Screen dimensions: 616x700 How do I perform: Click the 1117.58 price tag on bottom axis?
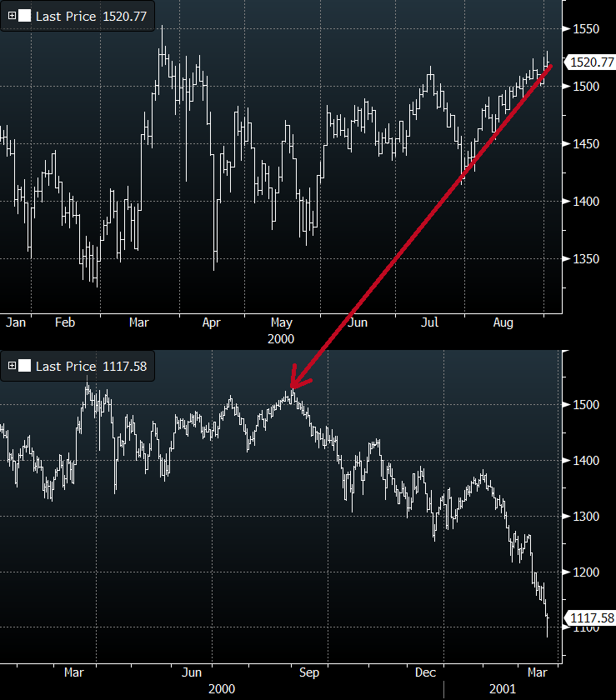pyautogui.click(x=592, y=617)
